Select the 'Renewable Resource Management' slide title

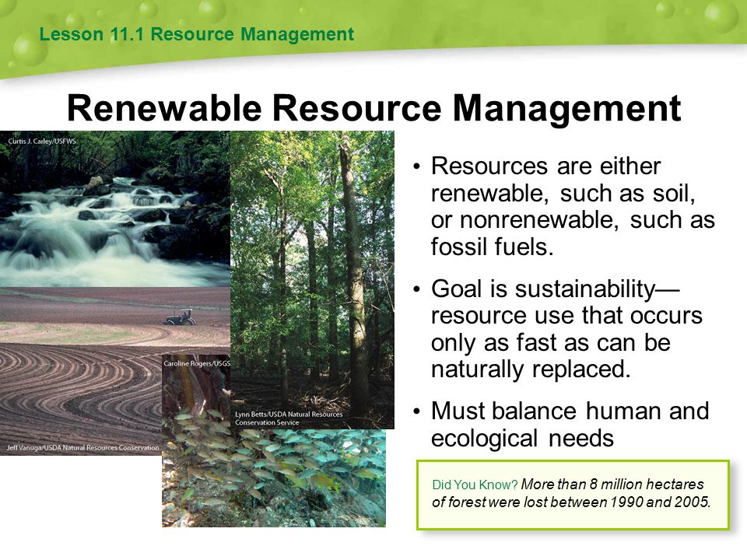[x=374, y=109]
